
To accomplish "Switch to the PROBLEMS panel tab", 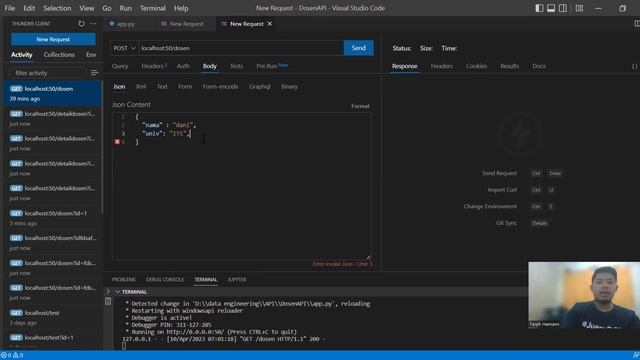I will coord(124,280).
